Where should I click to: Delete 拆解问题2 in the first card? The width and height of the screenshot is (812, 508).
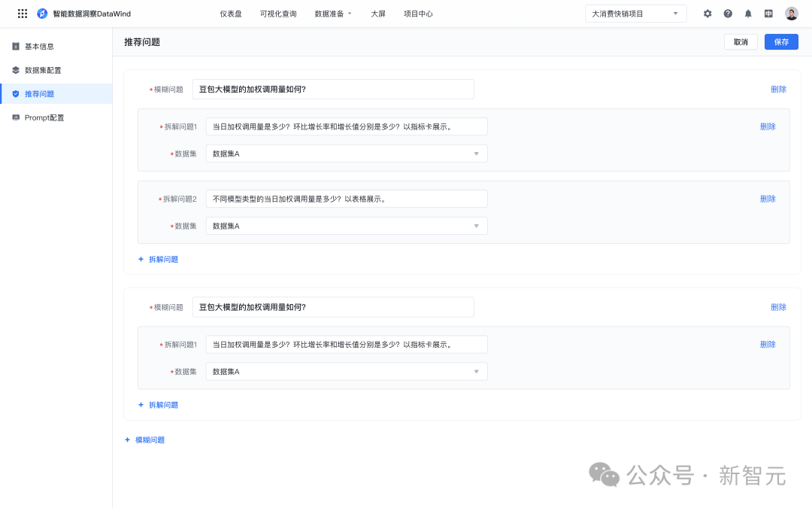[768, 199]
